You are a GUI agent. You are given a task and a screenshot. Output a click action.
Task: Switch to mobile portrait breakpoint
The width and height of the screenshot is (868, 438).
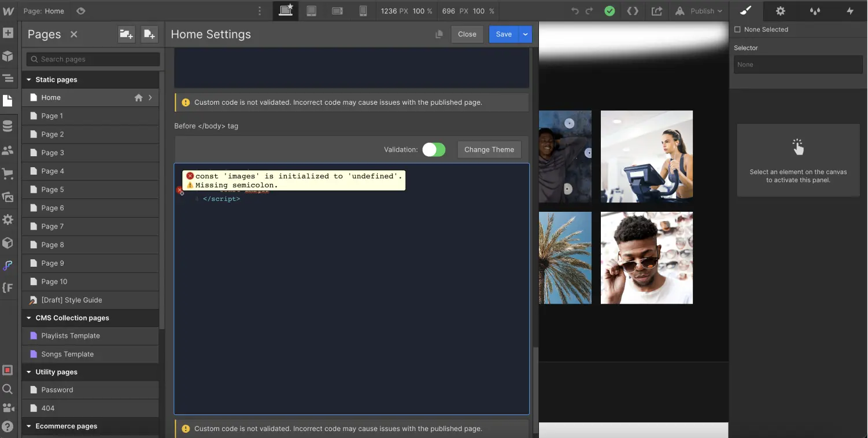pos(363,11)
